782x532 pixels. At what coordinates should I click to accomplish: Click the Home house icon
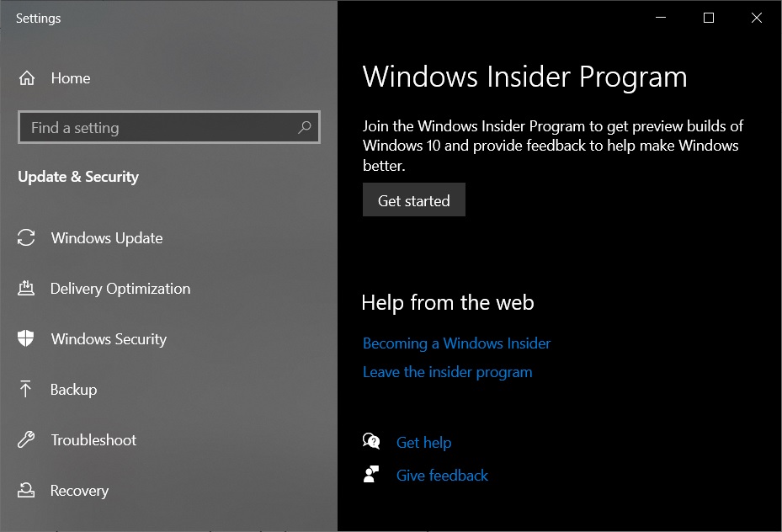click(x=27, y=78)
